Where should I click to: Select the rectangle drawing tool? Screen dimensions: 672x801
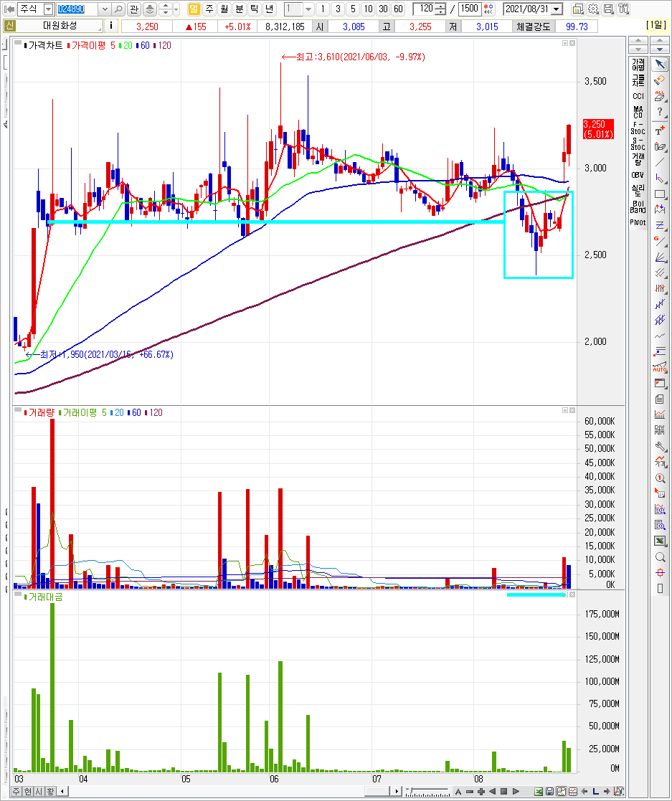660,194
